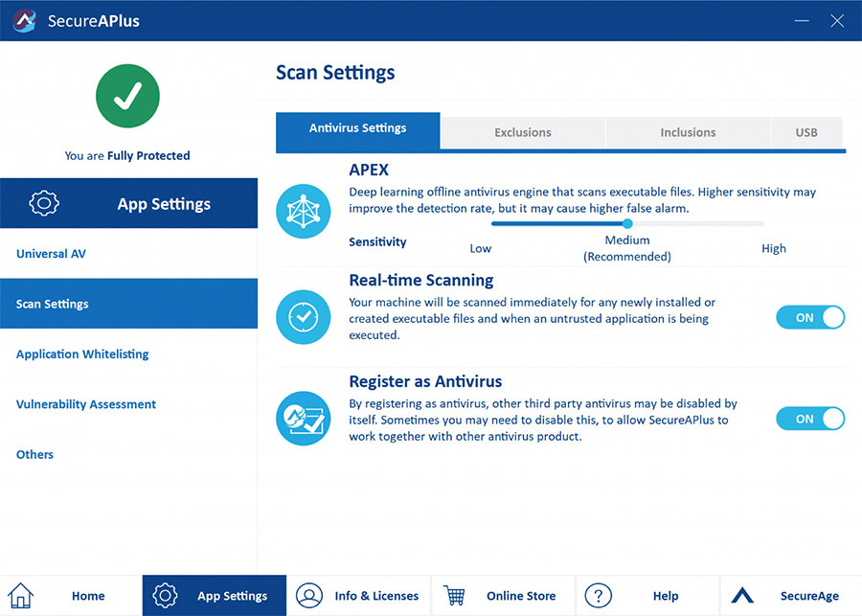The image size is (862, 616).
Task: Click the gear icon in bottom App Settings
Action: (165, 596)
